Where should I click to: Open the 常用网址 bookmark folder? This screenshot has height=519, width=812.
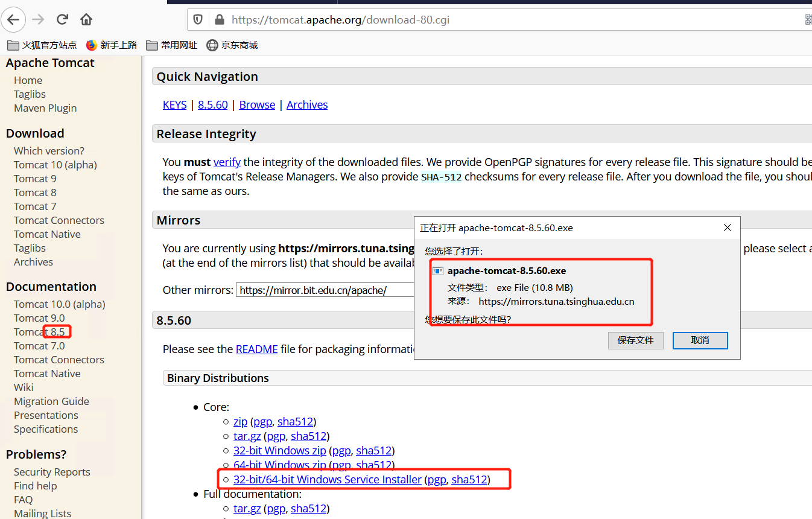(171, 45)
